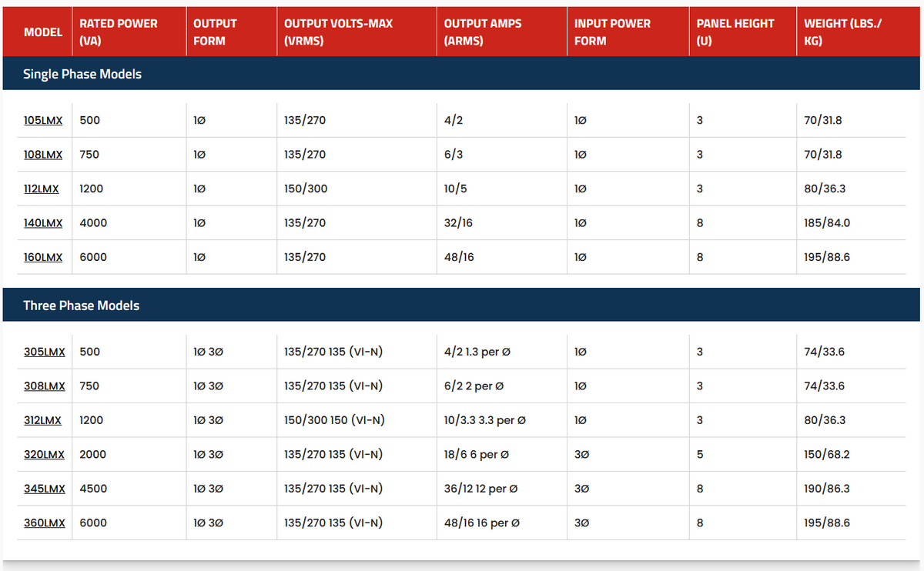Select the 160LMX model link
The height and width of the screenshot is (571, 924).
click(43, 257)
